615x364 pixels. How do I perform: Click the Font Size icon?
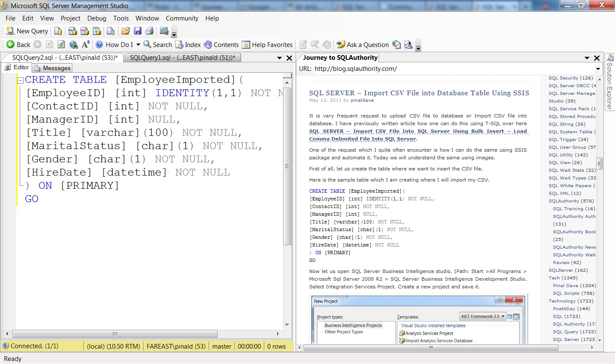[86, 44]
